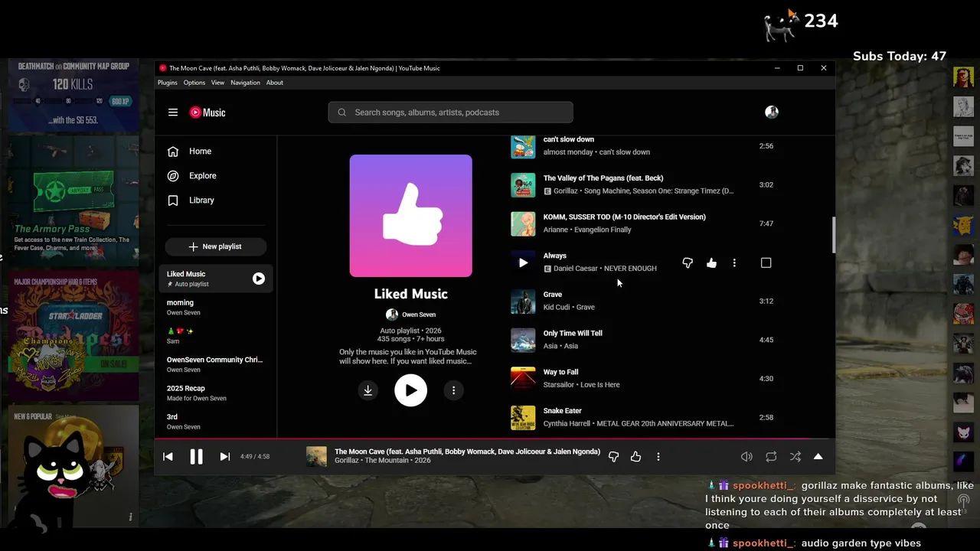Click the YouTube Music logo
980x551 pixels.
(207, 112)
